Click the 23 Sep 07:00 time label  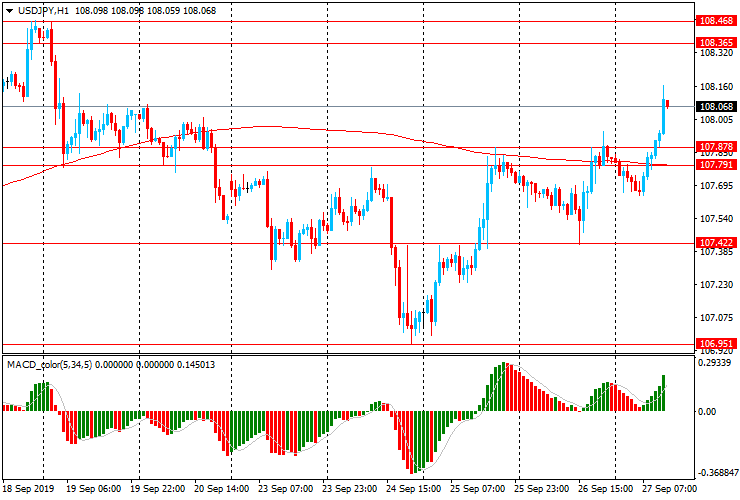[x=286, y=489]
